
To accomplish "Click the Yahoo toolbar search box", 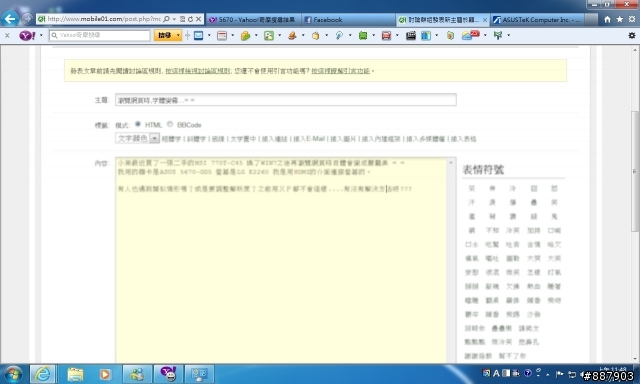I will tap(100, 36).
